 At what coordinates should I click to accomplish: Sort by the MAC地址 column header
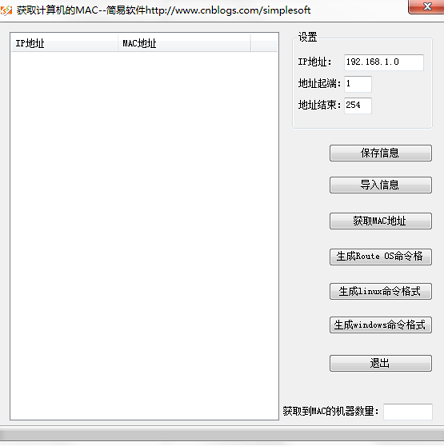(184, 43)
